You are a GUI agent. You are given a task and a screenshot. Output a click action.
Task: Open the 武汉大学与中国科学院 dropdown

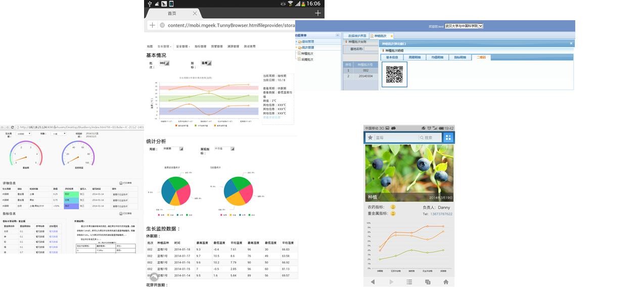[x=464, y=26]
